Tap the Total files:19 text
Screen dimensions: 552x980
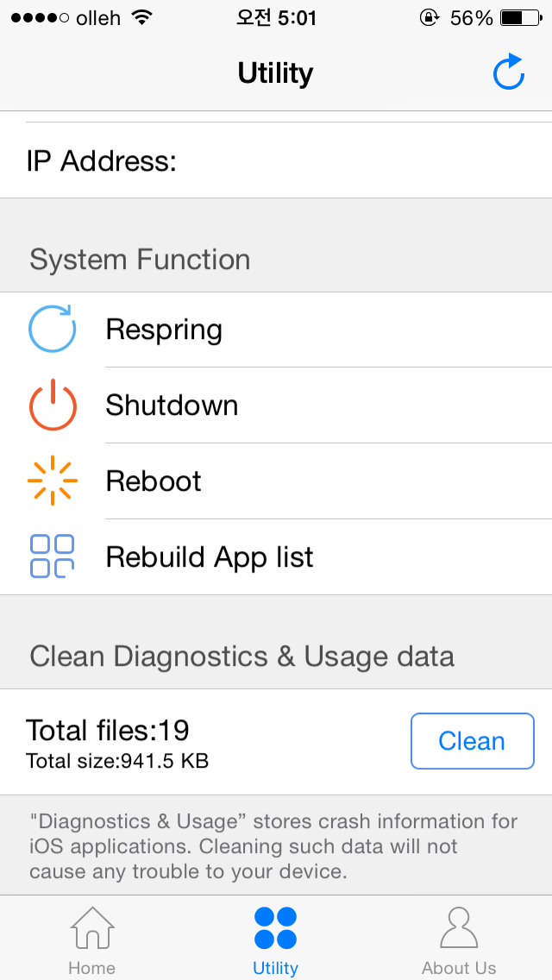(108, 731)
